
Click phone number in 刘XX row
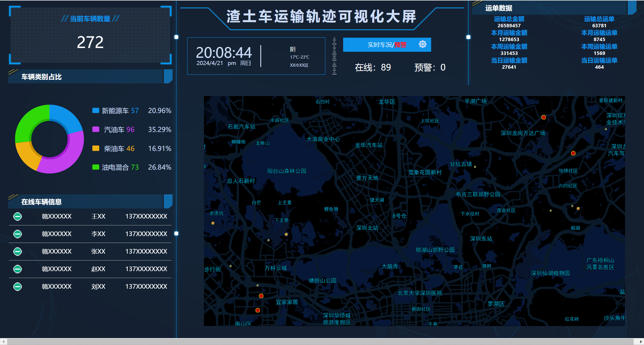(x=146, y=286)
